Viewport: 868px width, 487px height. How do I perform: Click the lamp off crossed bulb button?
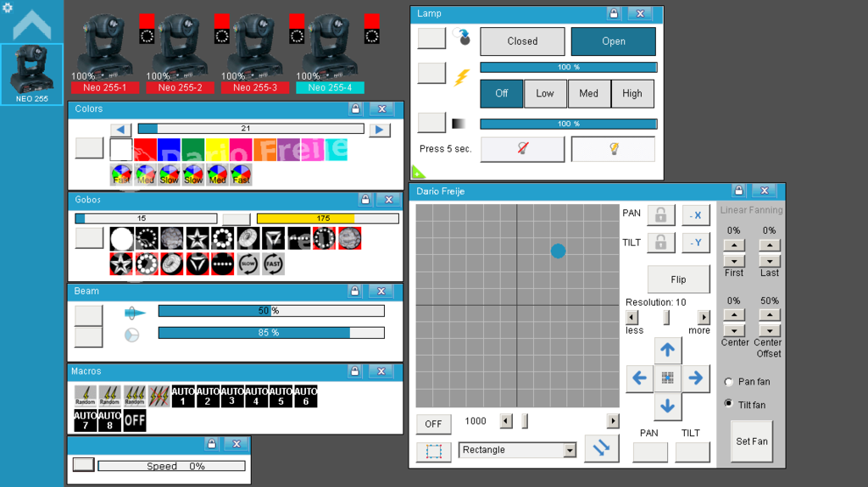click(x=522, y=149)
